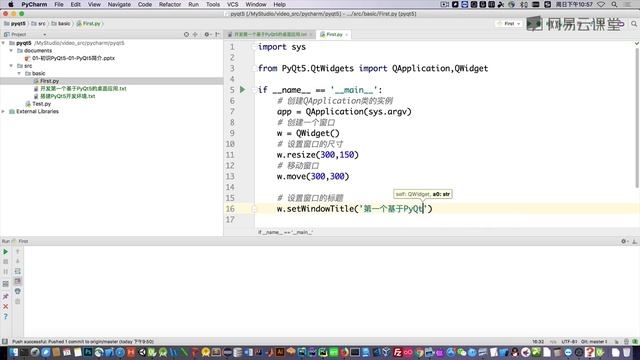Open Run panel gear settings icon
This screenshot has width=640, height=360.
coord(624,241)
